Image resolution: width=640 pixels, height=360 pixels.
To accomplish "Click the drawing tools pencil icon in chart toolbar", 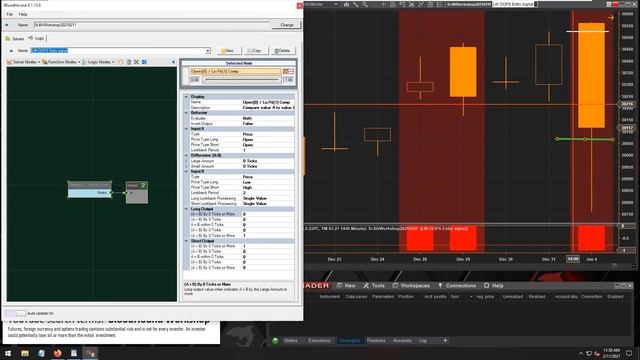I will [356, 4].
